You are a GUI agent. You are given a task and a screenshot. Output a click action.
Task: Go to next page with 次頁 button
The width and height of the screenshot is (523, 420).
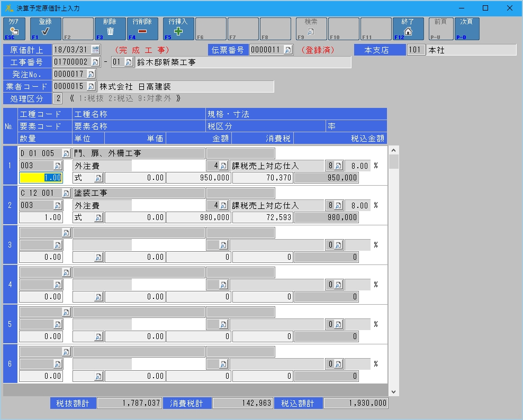[x=467, y=29]
